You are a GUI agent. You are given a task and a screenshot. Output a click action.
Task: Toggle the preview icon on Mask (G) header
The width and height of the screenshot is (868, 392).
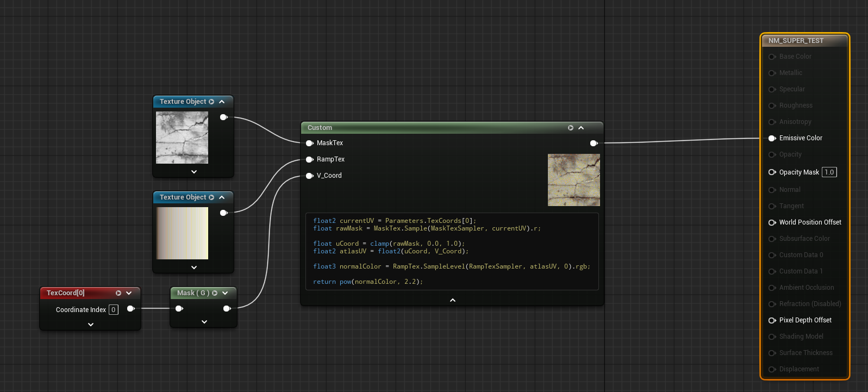pos(215,293)
